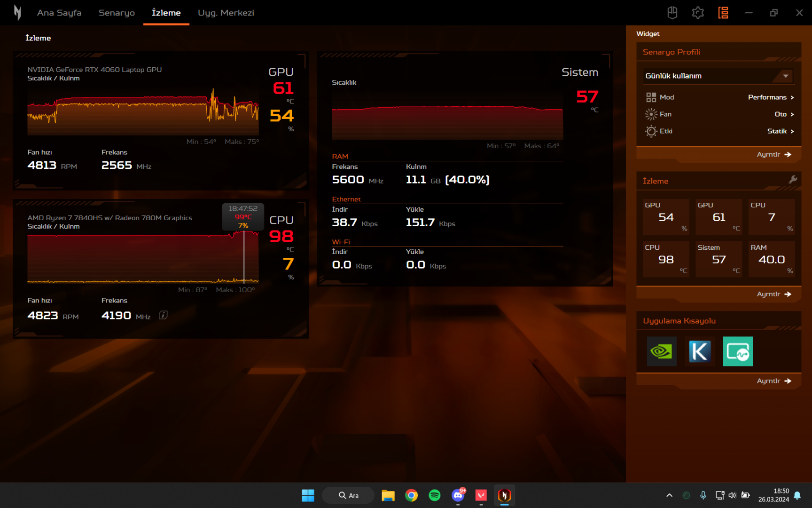Click the CPU 7 % widget tile

772,217
